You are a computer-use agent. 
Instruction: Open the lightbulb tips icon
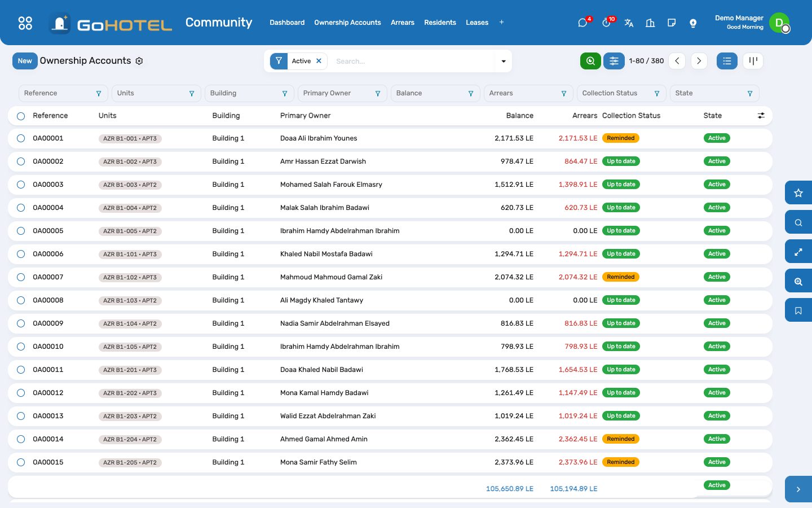(x=693, y=23)
